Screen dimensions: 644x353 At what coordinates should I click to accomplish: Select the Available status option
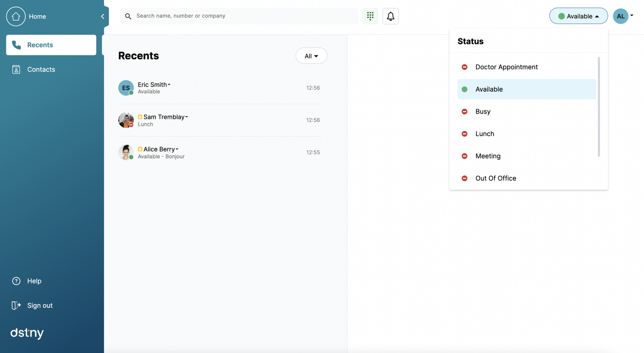tap(526, 89)
